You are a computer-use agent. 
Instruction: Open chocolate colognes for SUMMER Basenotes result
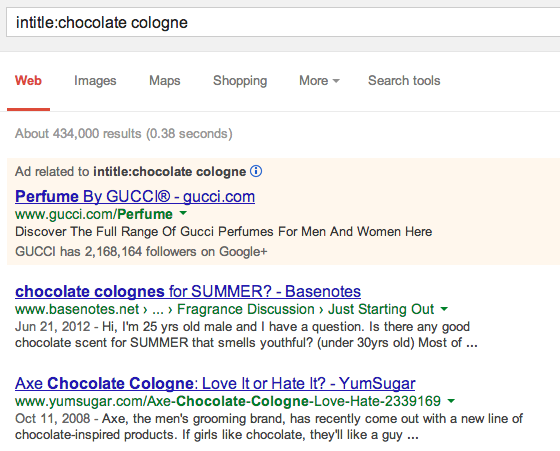point(188,291)
